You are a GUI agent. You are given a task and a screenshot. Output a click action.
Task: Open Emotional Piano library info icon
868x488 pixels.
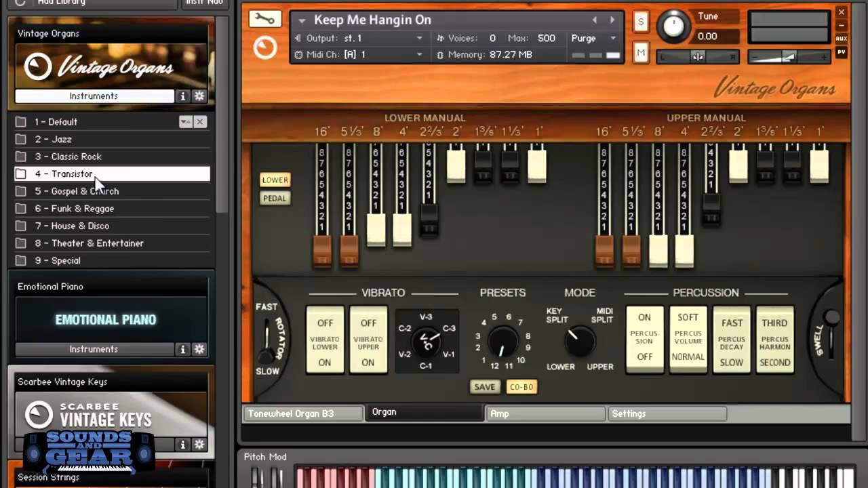(182, 349)
